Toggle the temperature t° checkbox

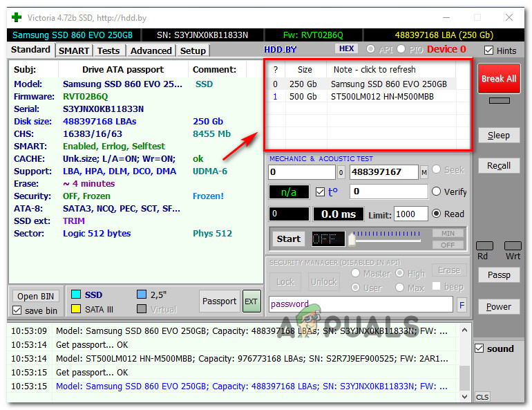tap(320, 192)
